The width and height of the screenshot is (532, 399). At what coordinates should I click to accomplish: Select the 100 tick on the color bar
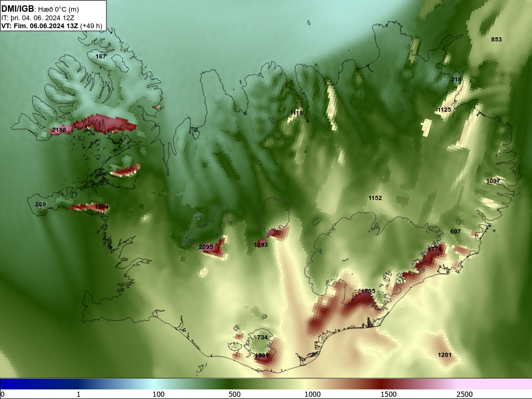(x=159, y=394)
